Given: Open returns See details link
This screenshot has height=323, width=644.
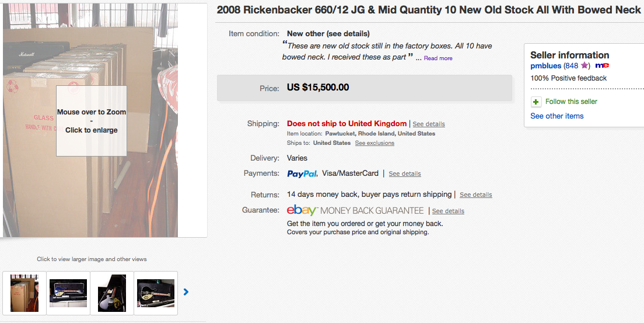Looking at the screenshot, I should (x=475, y=195).
